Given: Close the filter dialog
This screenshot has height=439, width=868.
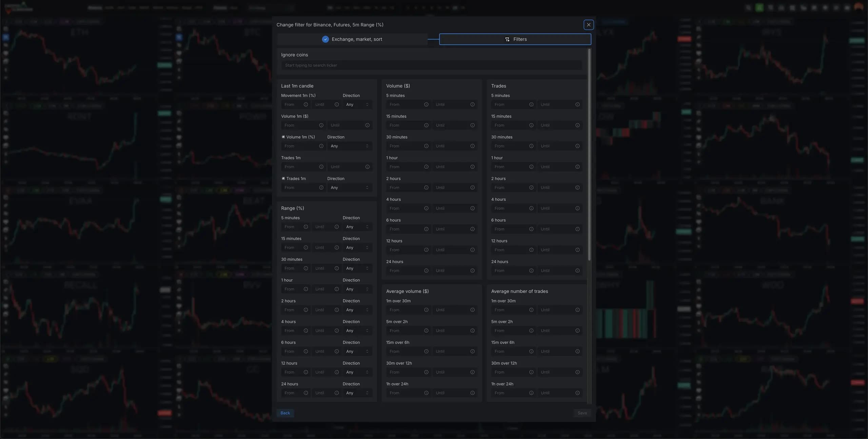Looking at the screenshot, I should pyautogui.click(x=588, y=25).
